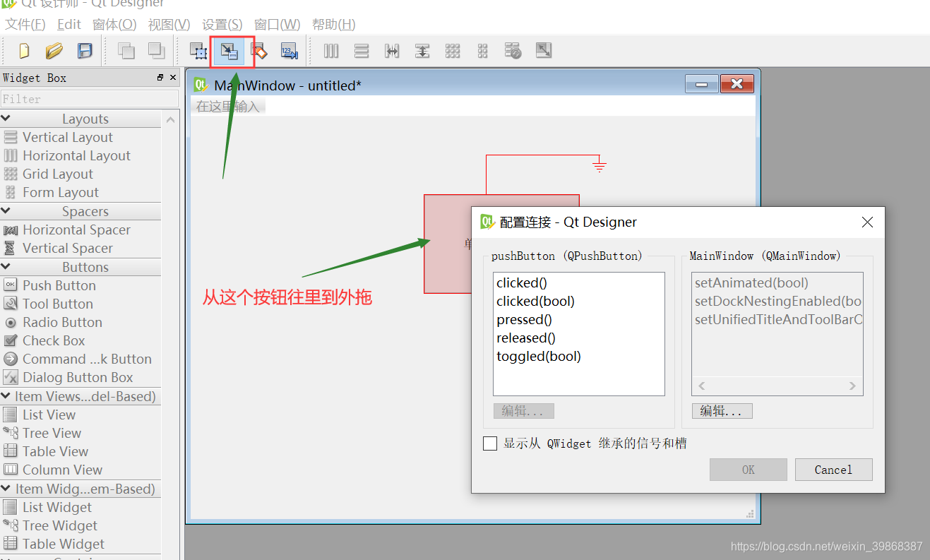This screenshot has width=930, height=560.
Task: Click 编辑 button under MainWindow slots
Action: 722,411
